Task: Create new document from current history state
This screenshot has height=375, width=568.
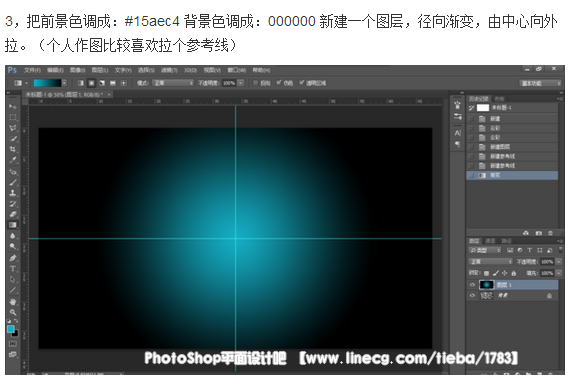Action: point(526,233)
